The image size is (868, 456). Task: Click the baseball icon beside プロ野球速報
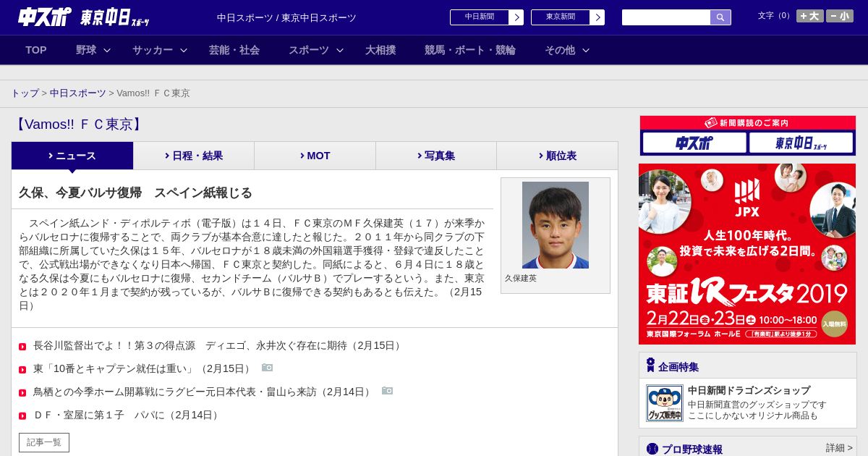(652, 449)
